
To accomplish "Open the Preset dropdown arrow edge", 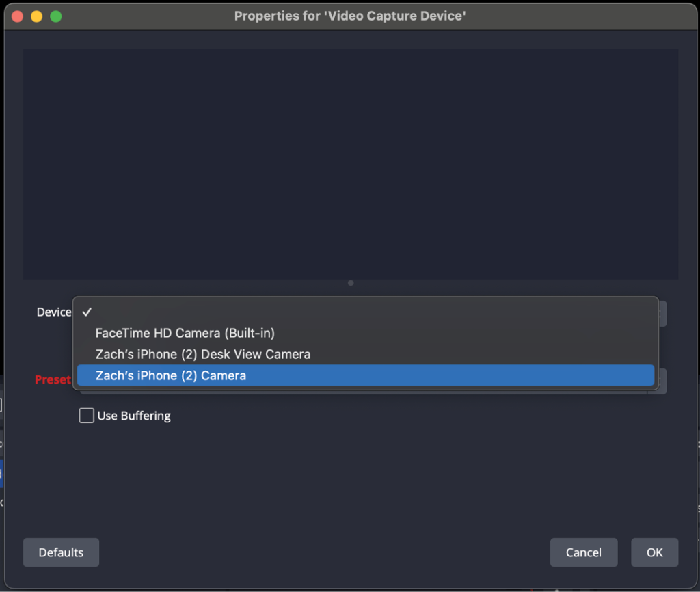I will tap(662, 381).
